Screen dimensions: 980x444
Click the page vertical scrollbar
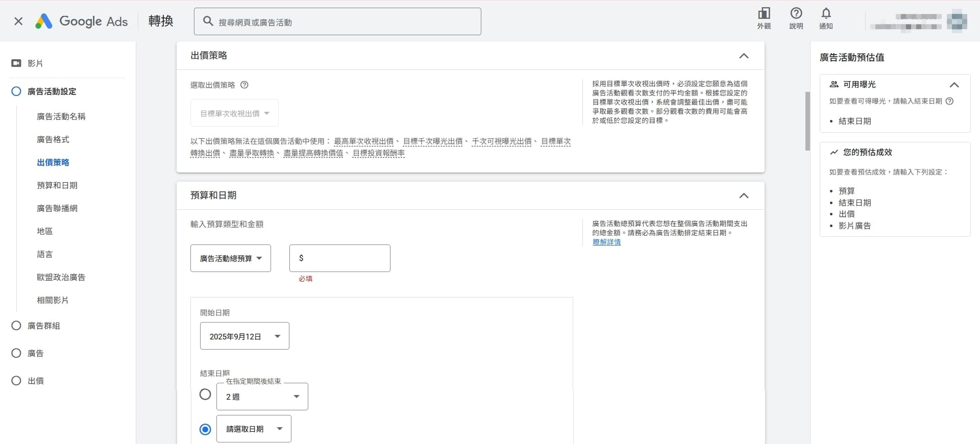807,121
